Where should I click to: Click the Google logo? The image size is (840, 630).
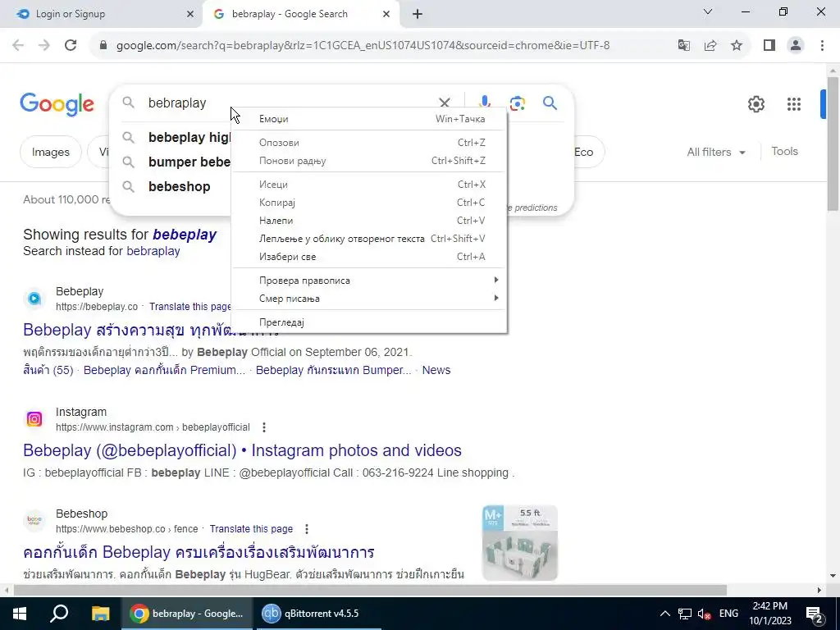57,104
